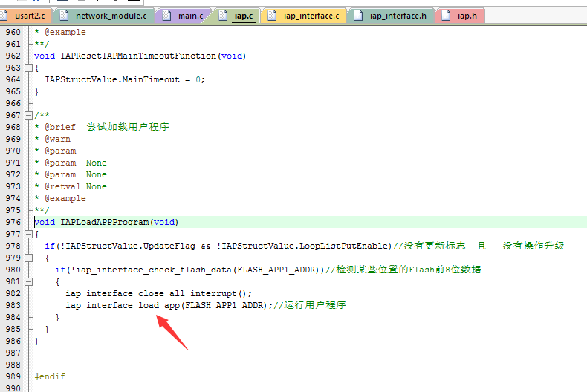The image size is (587, 392).
Task: Click line number 989 in the gutter
Action: coord(13,376)
